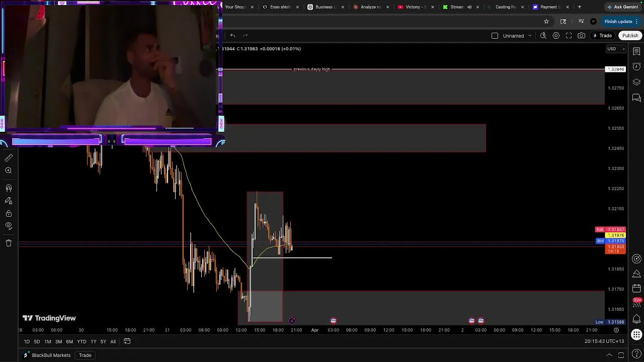
Task: Select the YTD time range
Action: (x=82, y=342)
